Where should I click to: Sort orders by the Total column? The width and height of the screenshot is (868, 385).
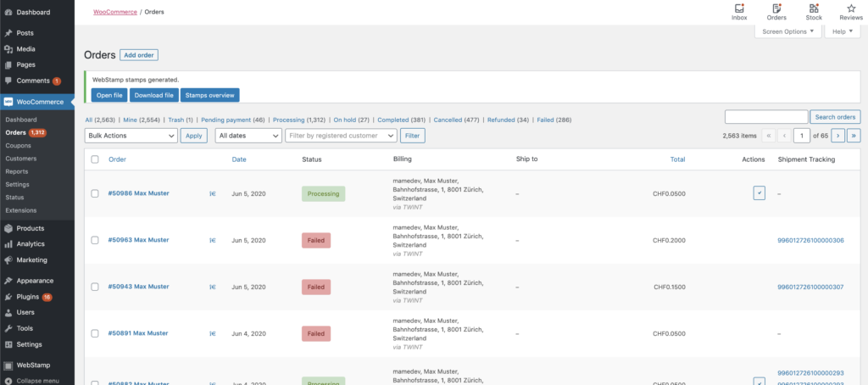(x=677, y=159)
